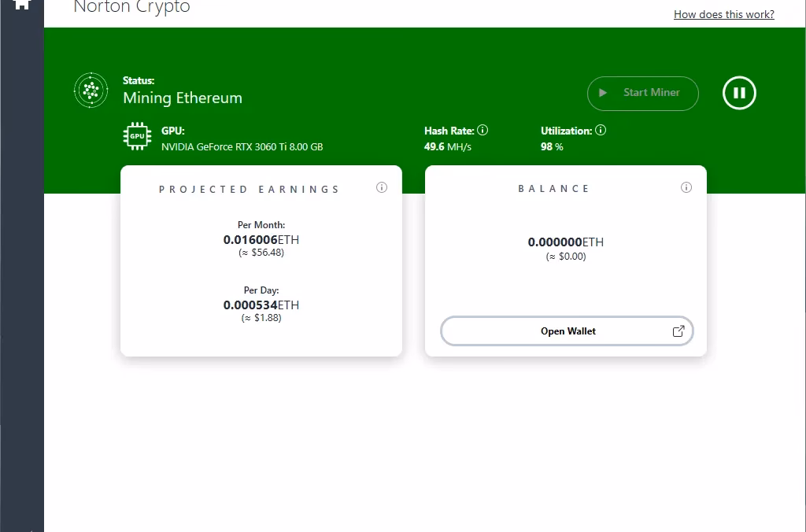Image resolution: width=806 pixels, height=532 pixels.
Task: Click the play triangle inside Start Miner
Action: click(604, 92)
